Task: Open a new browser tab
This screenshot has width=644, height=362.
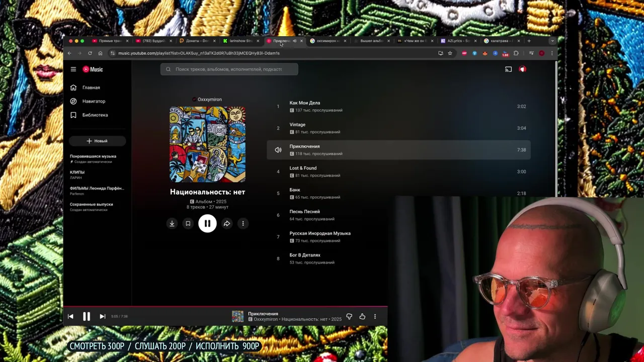Action: [x=529, y=41]
